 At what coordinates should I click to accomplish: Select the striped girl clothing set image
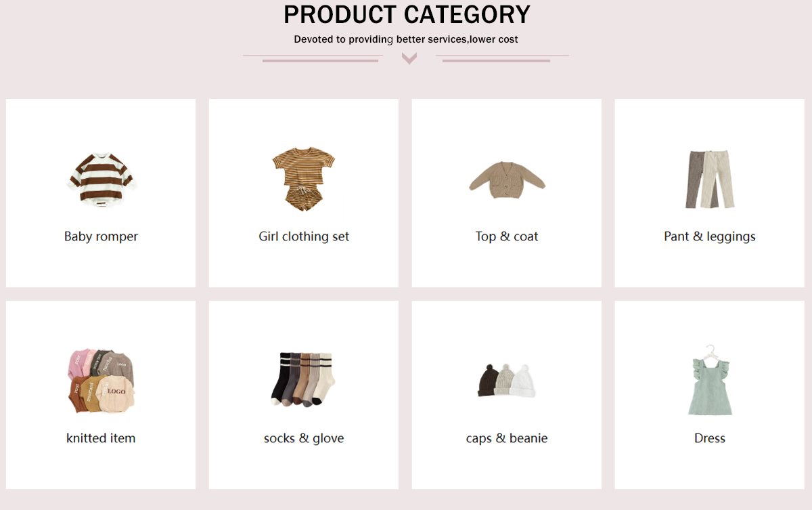pos(304,179)
